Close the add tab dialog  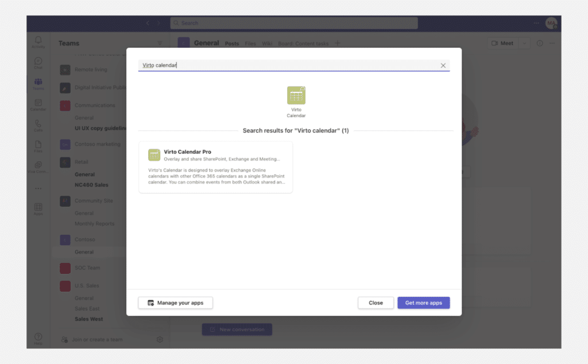(376, 303)
